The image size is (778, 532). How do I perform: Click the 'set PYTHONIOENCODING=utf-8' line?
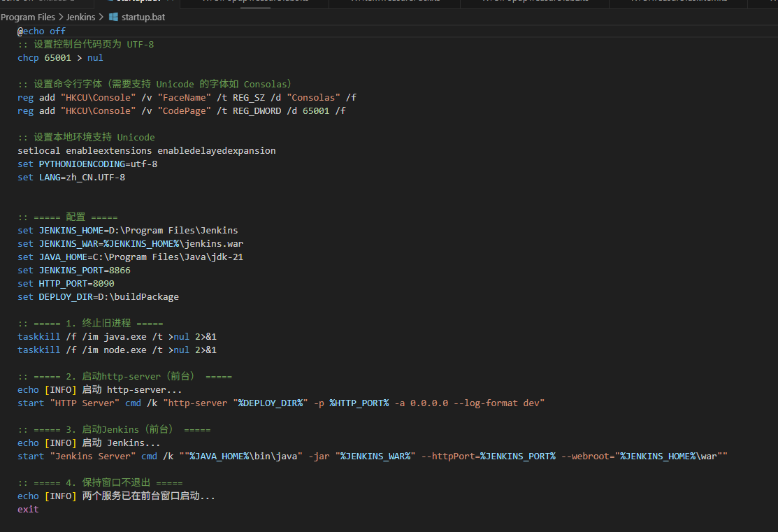tap(87, 164)
